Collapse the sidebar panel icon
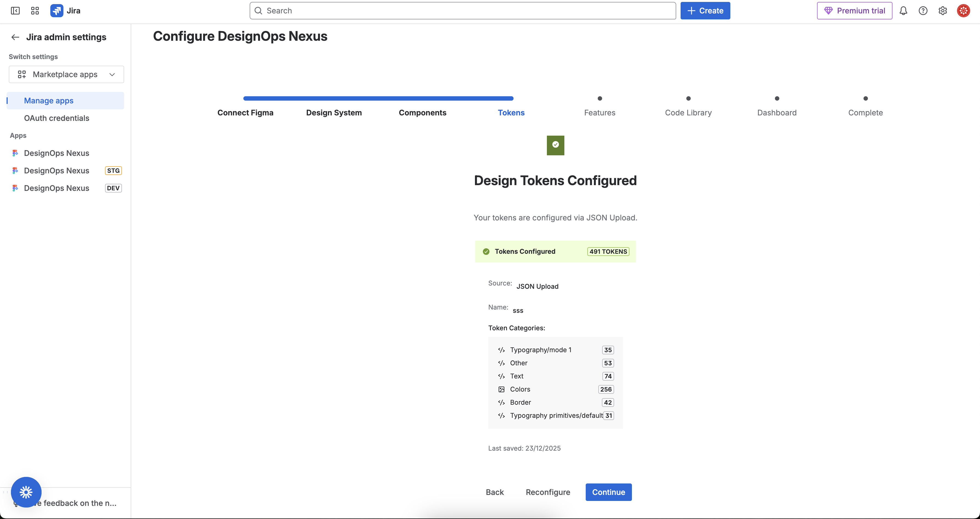 click(15, 11)
